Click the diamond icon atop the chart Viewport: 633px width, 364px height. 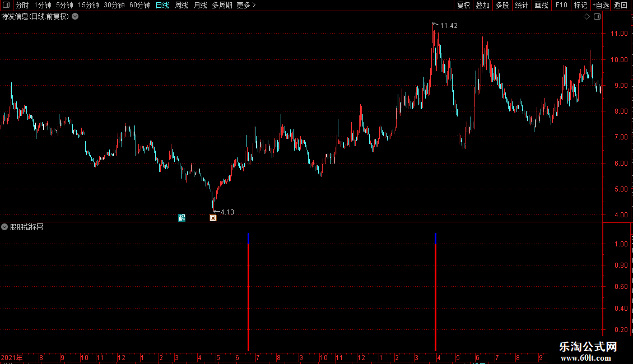click(x=587, y=17)
